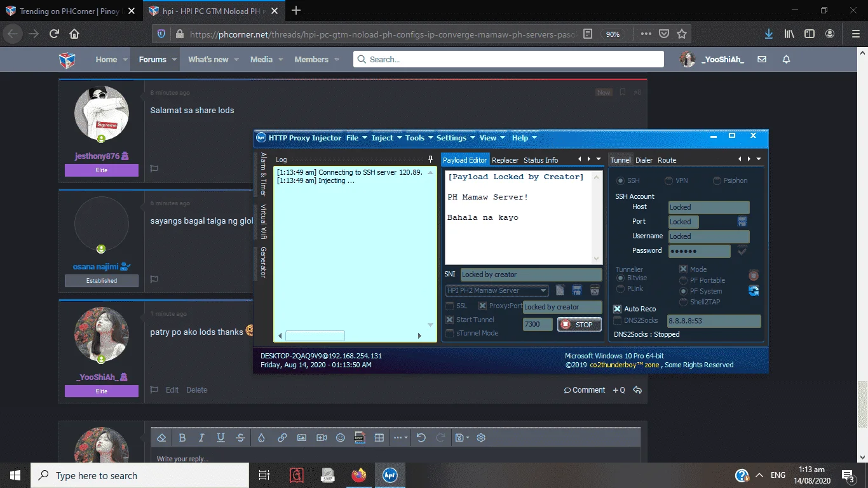
Task: Toggle italic in reply editor
Action: point(201,437)
